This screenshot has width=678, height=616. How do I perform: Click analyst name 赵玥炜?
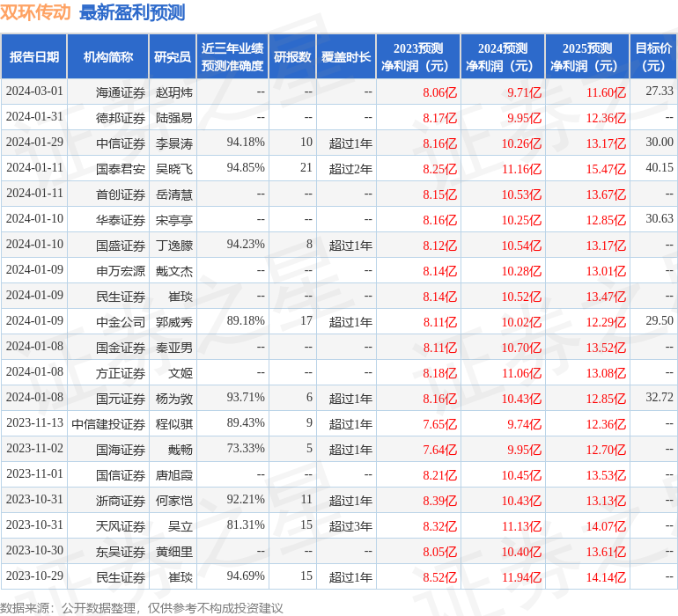pyautogui.click(x=173, y=92)
